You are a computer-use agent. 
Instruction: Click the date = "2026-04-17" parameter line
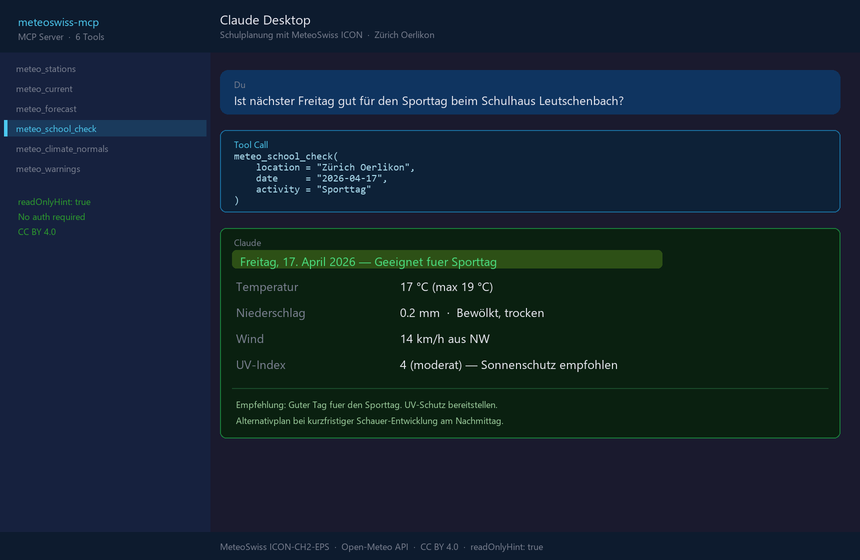click(x=321, y=178)
